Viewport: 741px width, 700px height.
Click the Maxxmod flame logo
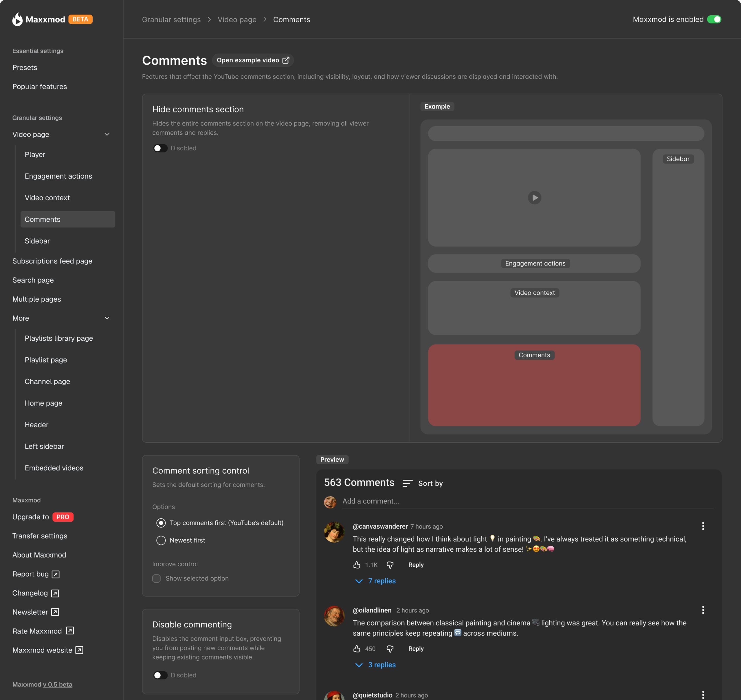(17, 19)
